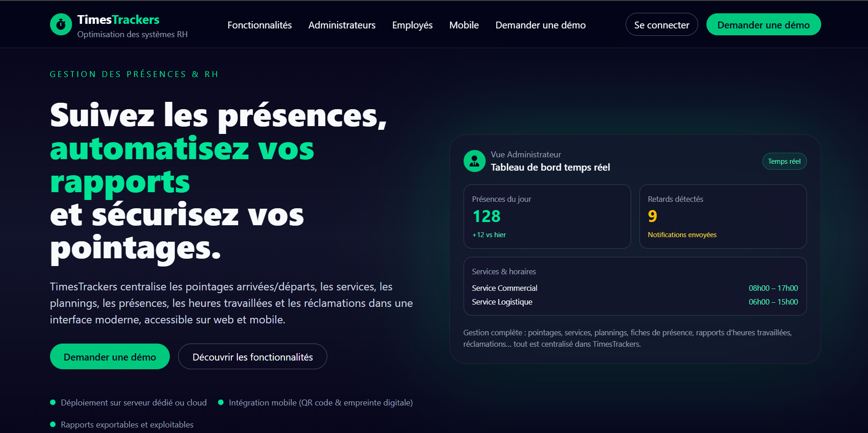Open the Administrateurs section from navigation

coord(342,25)
